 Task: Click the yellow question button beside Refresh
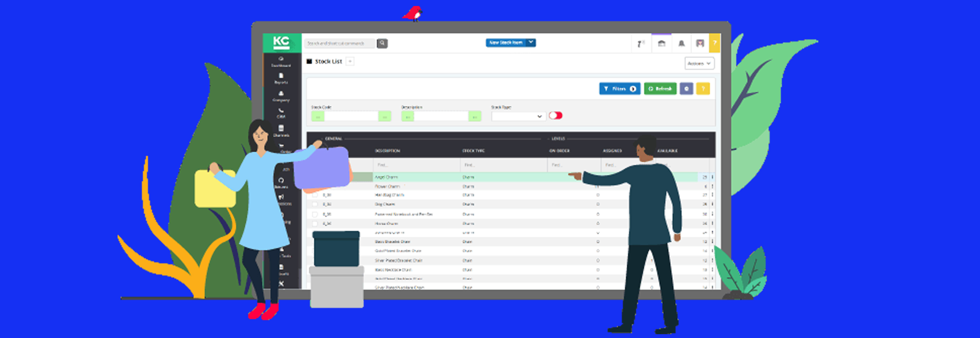click(x=703, y=89)
